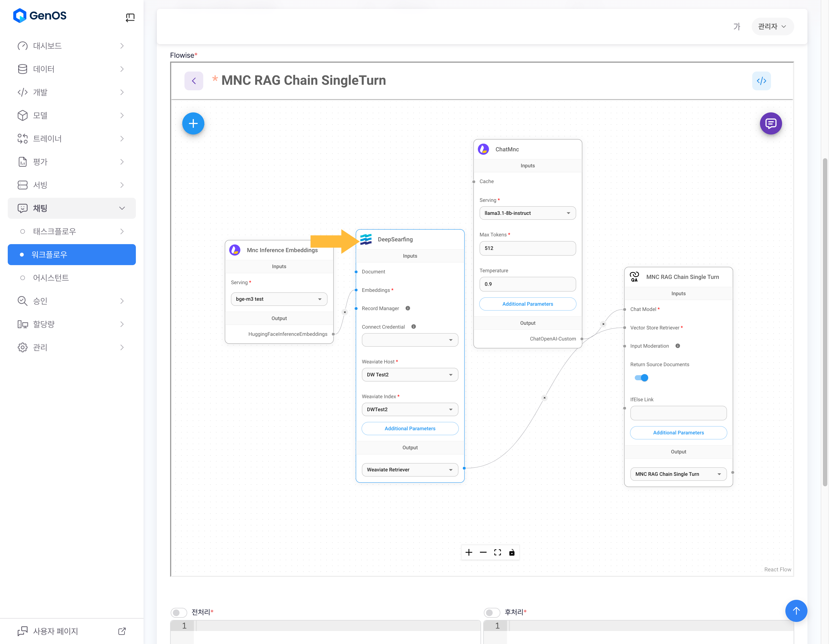Viewport: 829px width, 644px height.
Task: Select 워크플로우 in the sidebar
Action: coord(72,255)
